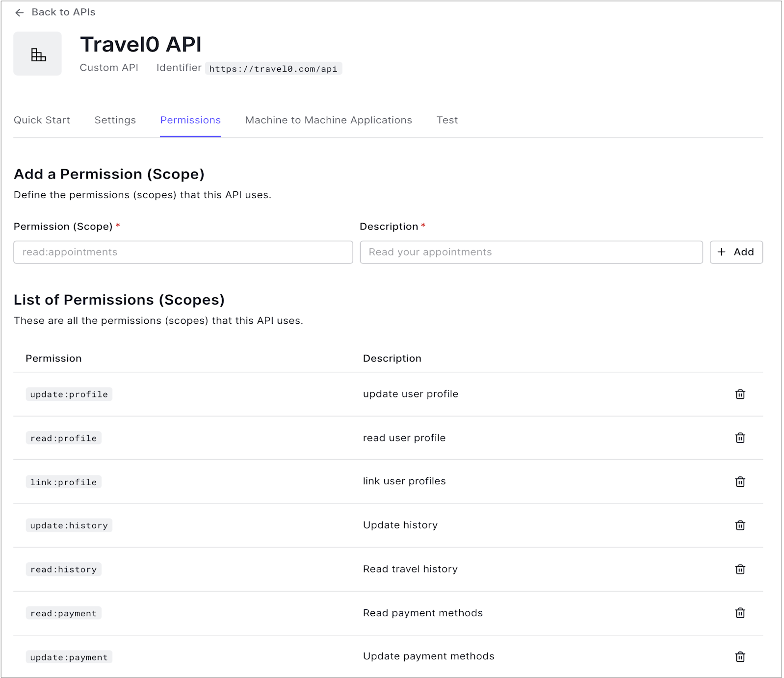Open the Quick Start tab

(x=42, y=120)
